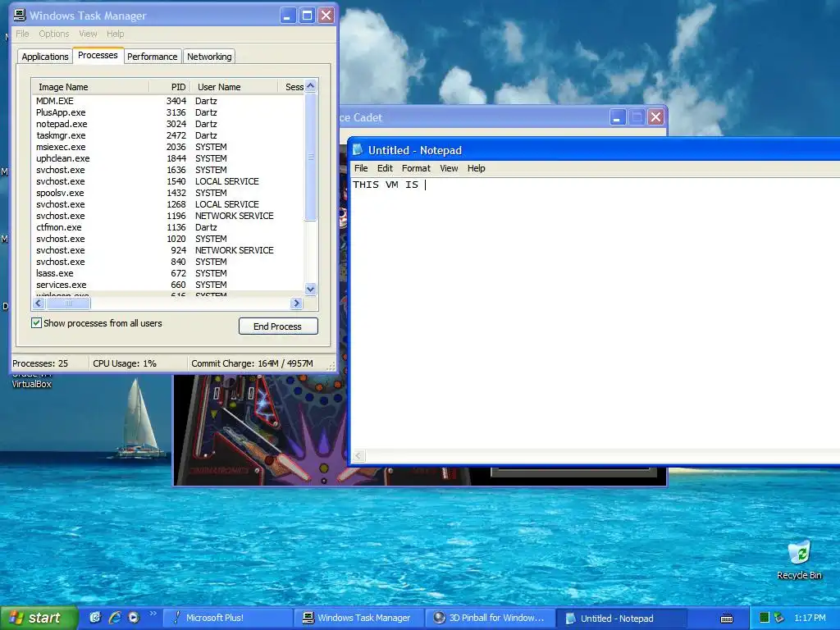
Task: Sort processes by Image Name column
Action: tap(90, 87)
